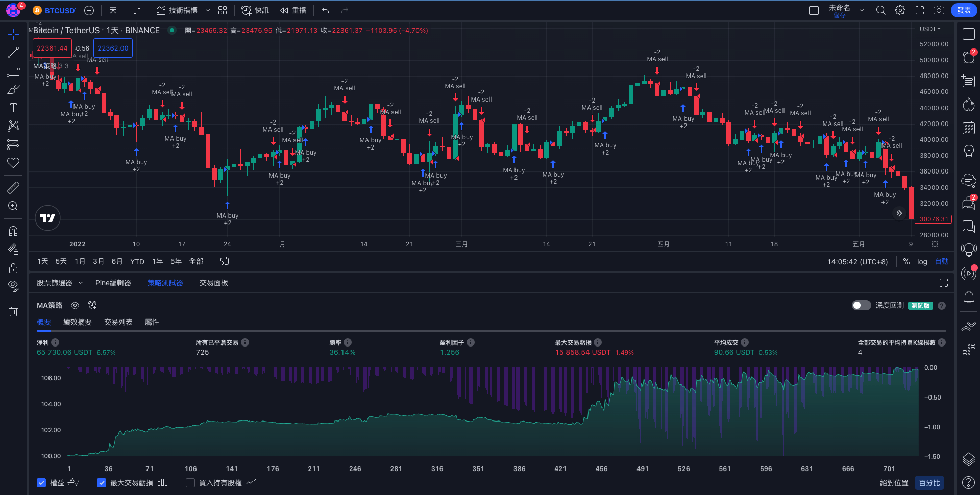Select the crosshair cursor tool
980x495 pixels.
click(x=13, y=34)
